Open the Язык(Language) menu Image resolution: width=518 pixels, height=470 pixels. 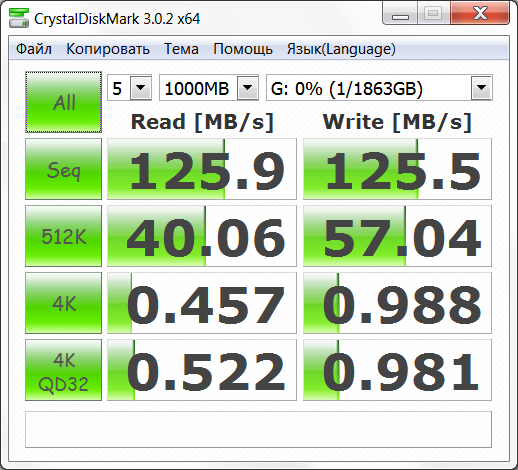pyautogui.click(x=341, y=49)
